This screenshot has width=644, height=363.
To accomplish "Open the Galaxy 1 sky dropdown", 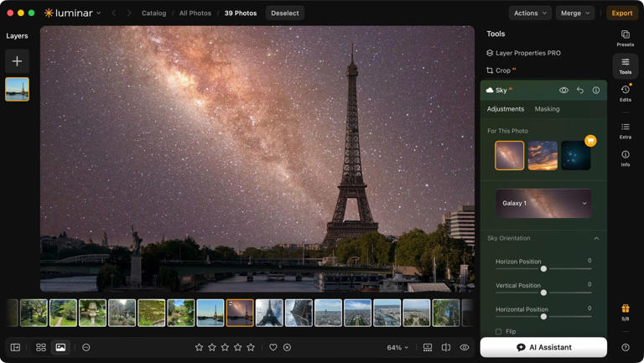I will coord(543,203).
